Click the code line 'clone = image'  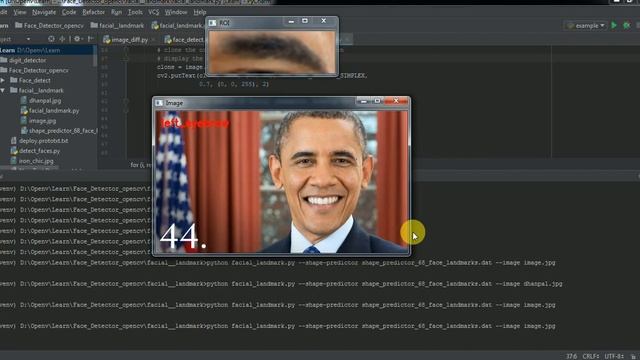click(x=180, y=67)
